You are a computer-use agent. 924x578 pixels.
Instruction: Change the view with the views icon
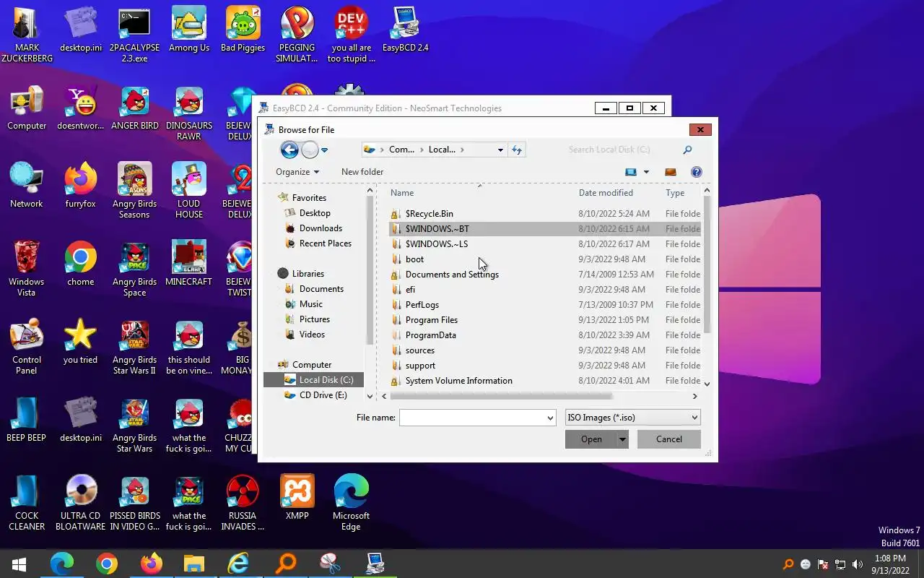631,172
